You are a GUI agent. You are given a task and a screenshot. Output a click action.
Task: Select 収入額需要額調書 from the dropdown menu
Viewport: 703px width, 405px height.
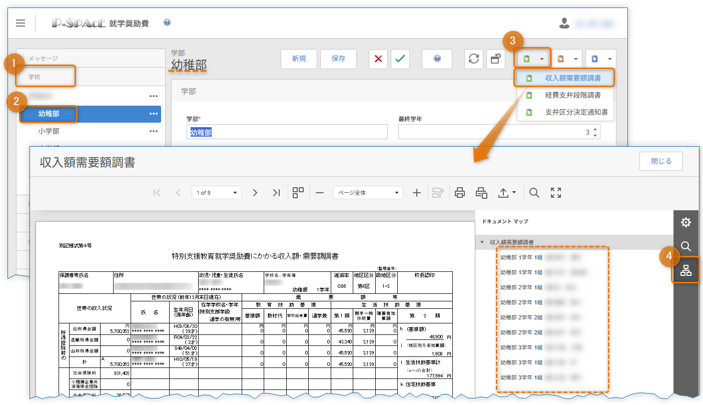click(564, 78)
